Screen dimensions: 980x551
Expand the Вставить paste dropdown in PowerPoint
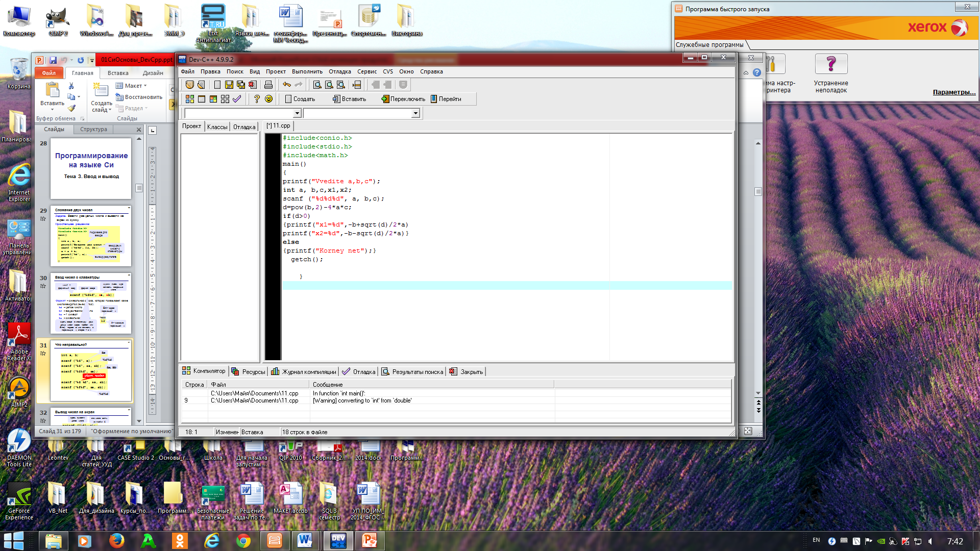(52, 109)
